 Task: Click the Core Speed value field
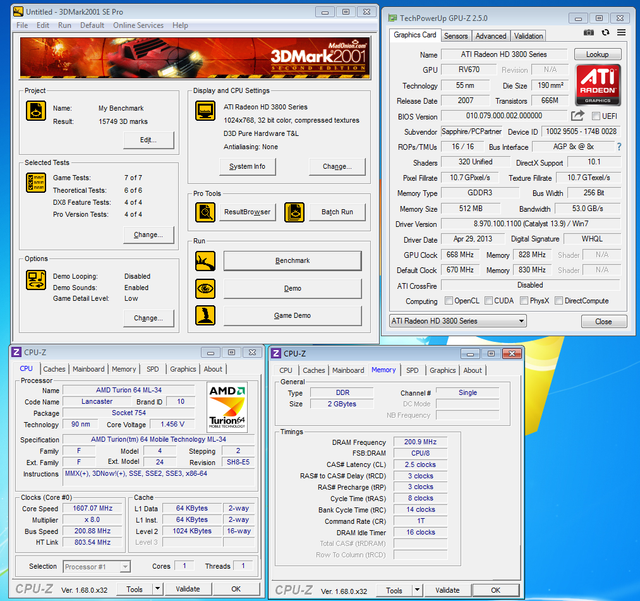tap(92, 508)
